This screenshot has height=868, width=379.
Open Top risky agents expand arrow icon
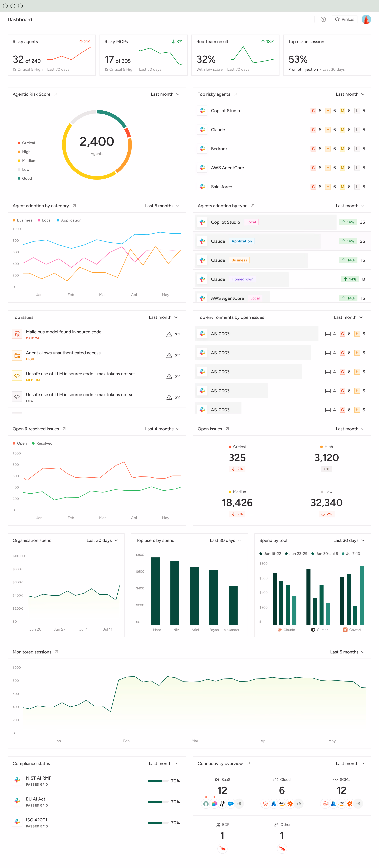(235, 94)
